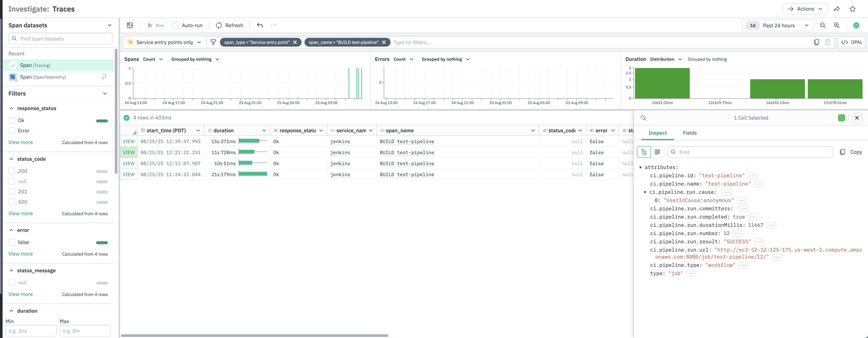Star this page as favorite
The width and height of the screenshot is (868, 338).
point(853,9)
